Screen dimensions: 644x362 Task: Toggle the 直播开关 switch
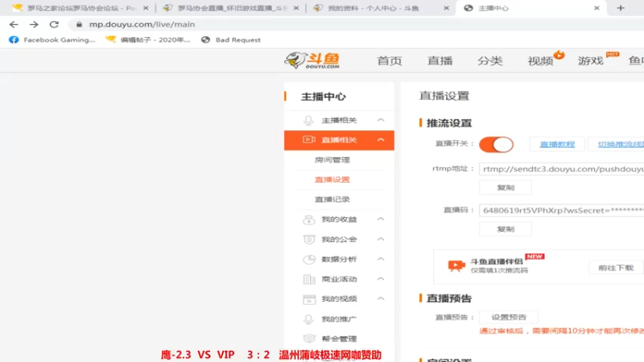click(496, 145)
